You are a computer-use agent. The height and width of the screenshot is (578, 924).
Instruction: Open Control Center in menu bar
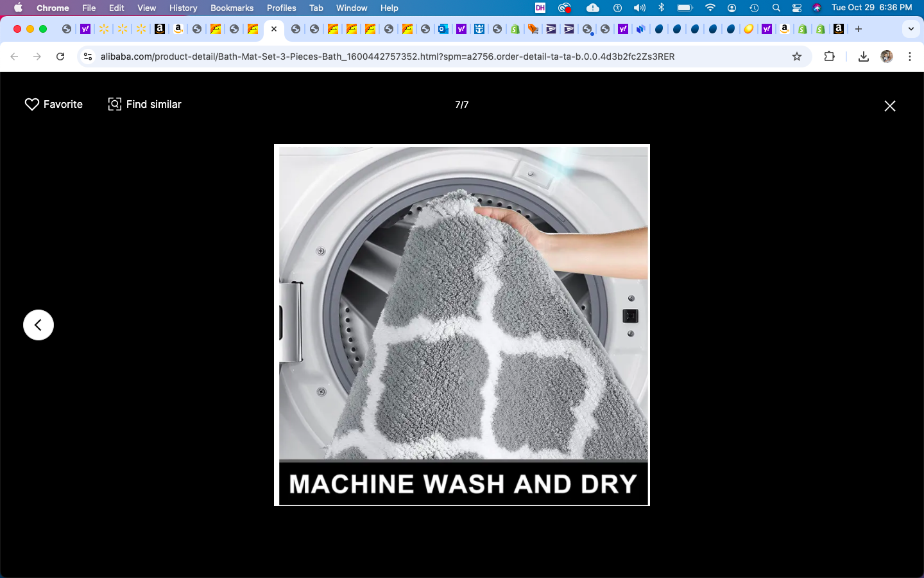coord(797,8)
